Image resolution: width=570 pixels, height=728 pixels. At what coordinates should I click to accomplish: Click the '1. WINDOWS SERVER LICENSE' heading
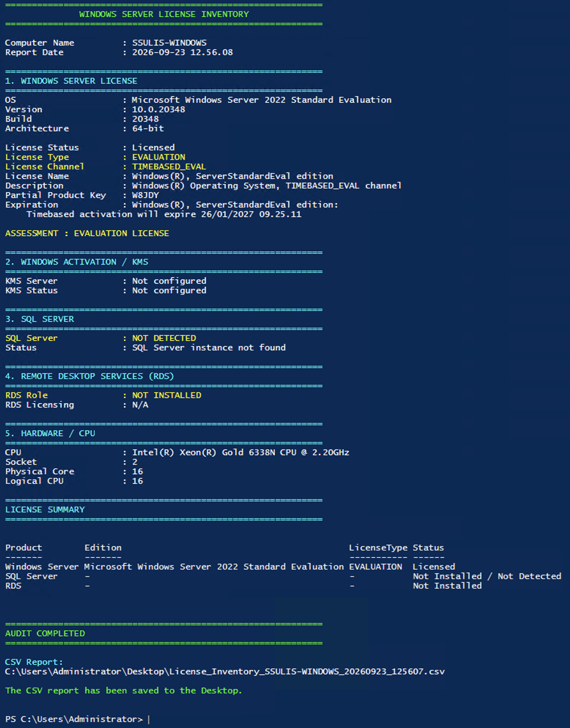pyautogui.click(x=71, y=81)
